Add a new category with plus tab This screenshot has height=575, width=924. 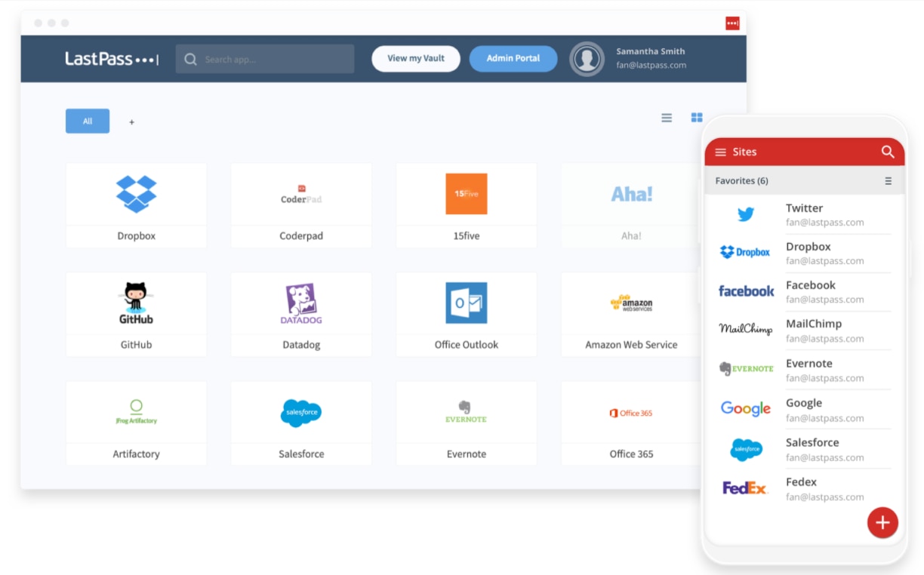[x=131, y=121]
